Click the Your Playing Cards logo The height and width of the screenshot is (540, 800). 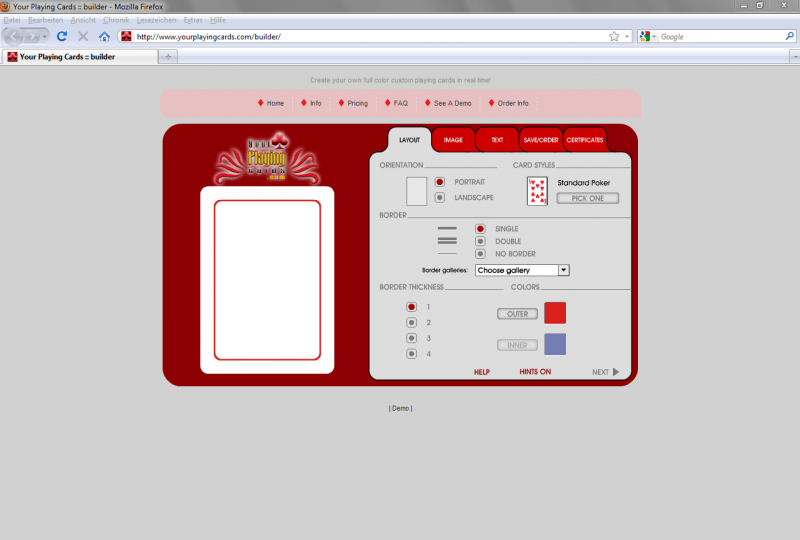click(x=267, y=158)
